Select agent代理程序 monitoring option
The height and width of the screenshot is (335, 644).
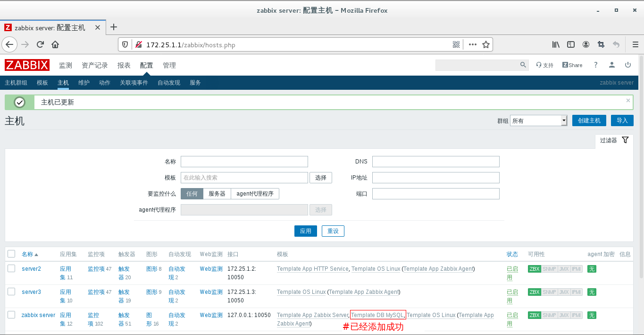(255, 194)
